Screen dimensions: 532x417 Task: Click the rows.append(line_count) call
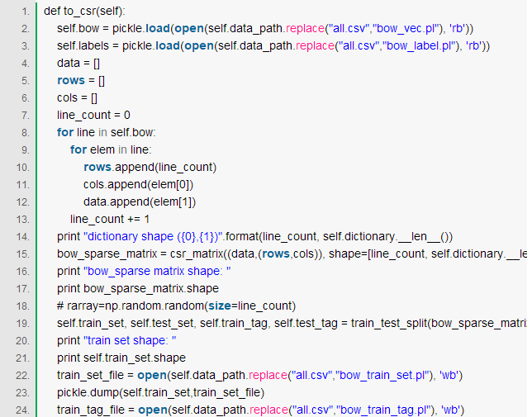click(150, 167)
